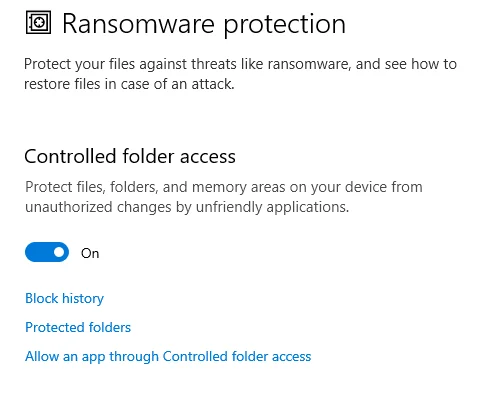Manage the list of Protected folders

(x=78, y=327)
